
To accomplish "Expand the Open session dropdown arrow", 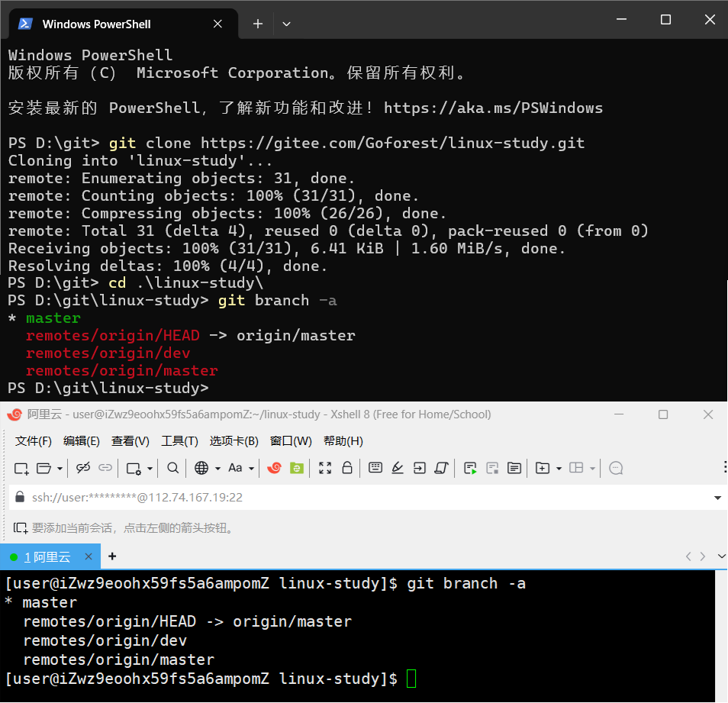I will pos(60,469).
